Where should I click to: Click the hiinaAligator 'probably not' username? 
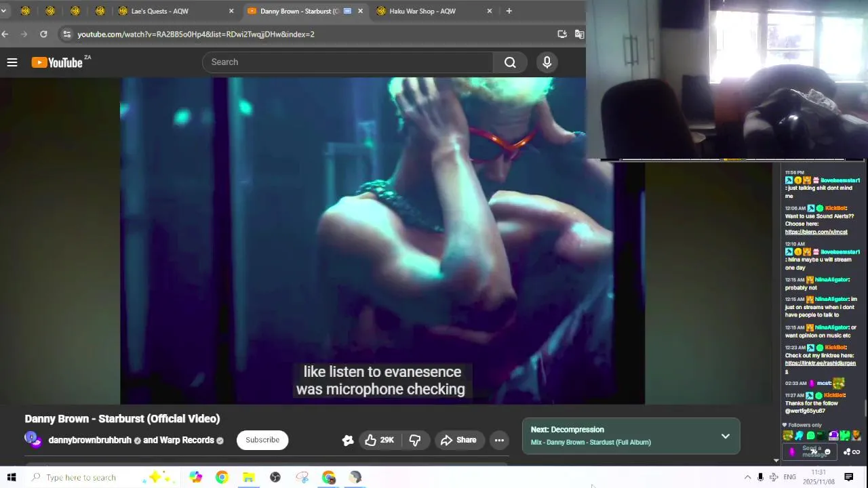point(831,279)
